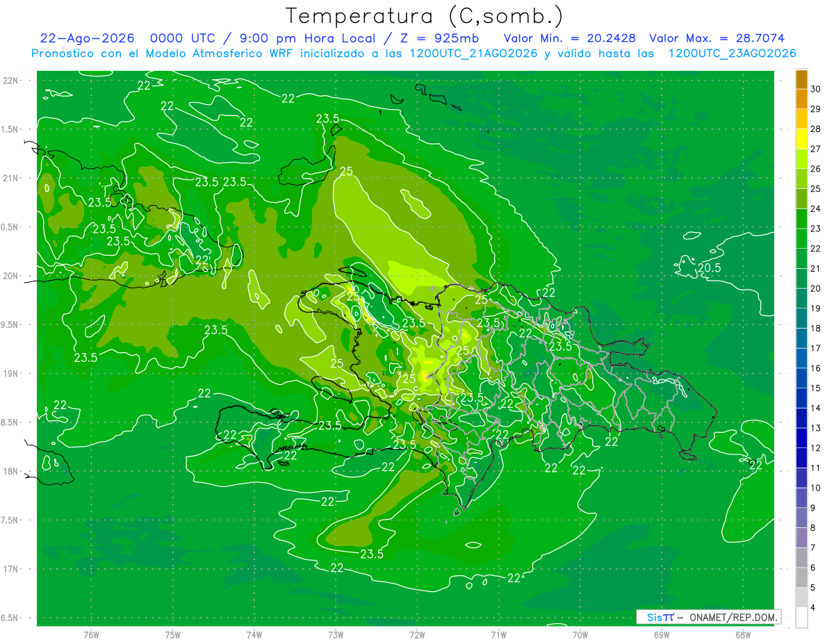Screen dimensions: 834x644
Task: Click 'Valor Min. = 20.2428' text
Action: (x=569, y=39)
